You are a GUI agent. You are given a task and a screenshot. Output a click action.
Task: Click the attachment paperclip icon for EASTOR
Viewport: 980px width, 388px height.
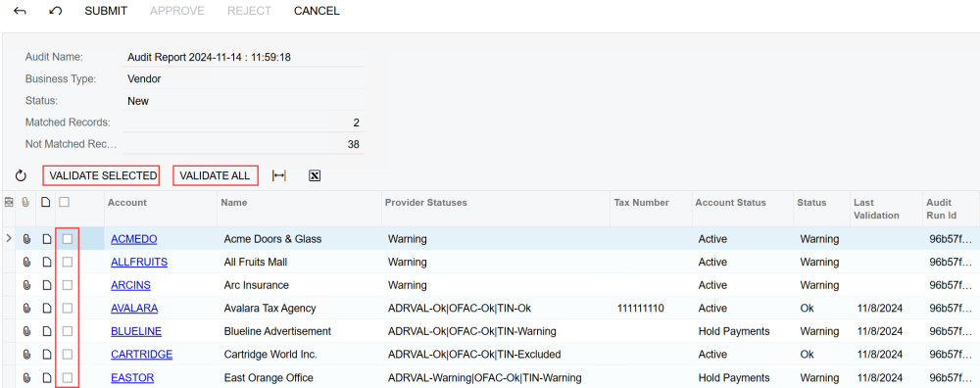pos(26,377)
